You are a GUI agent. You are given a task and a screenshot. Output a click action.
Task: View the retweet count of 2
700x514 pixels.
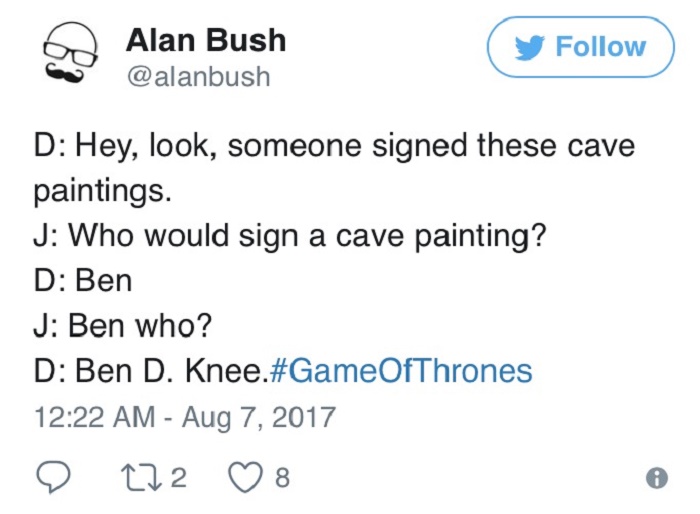tap(178, 478)
